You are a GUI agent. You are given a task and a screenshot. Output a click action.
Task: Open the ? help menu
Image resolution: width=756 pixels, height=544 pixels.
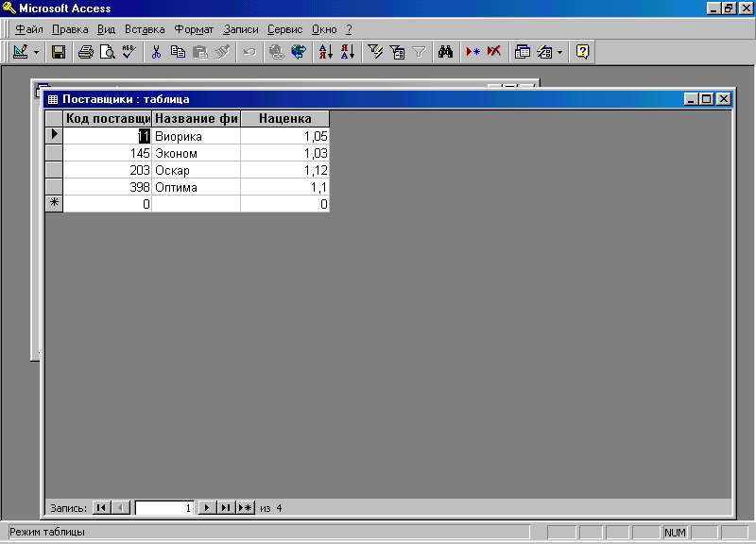point(349,29)
